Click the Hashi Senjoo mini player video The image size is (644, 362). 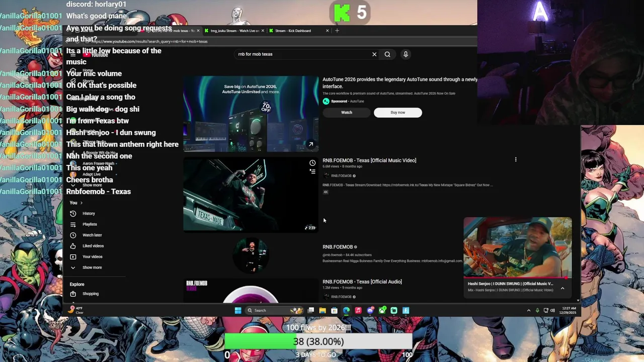pyautogui.click(x=517, y=247)
